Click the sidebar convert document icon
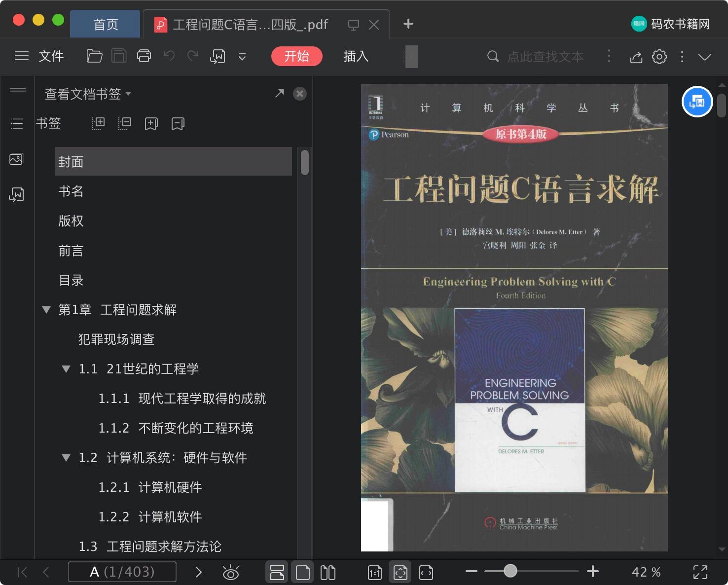The image size is (728, 585). coord(16,194)
